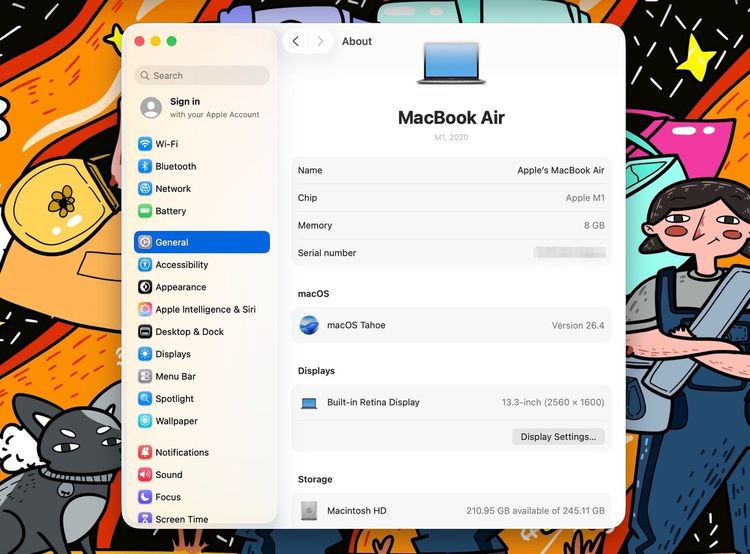This screenshot has height=554, width=750.
Task: Open the Focus moon icon
Action: (145, 497)
